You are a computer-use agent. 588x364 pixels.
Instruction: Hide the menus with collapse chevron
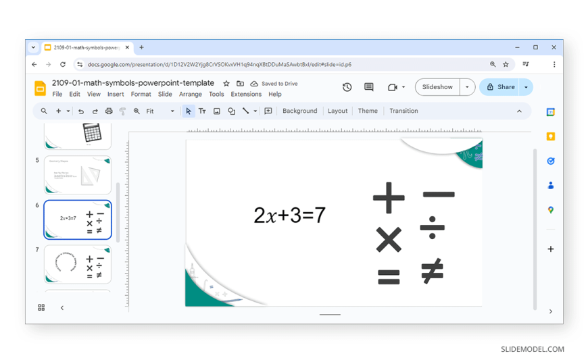click(x=519, y=111)
